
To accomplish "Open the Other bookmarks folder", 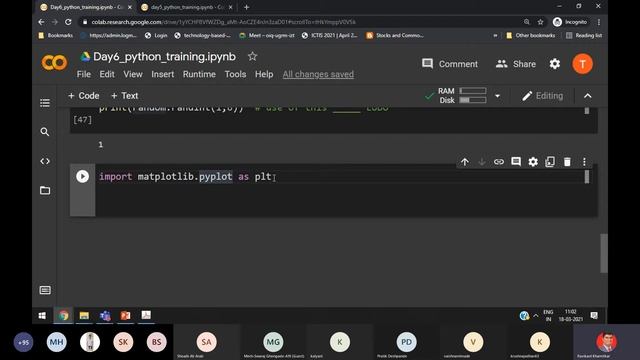I will click(530, 36).
